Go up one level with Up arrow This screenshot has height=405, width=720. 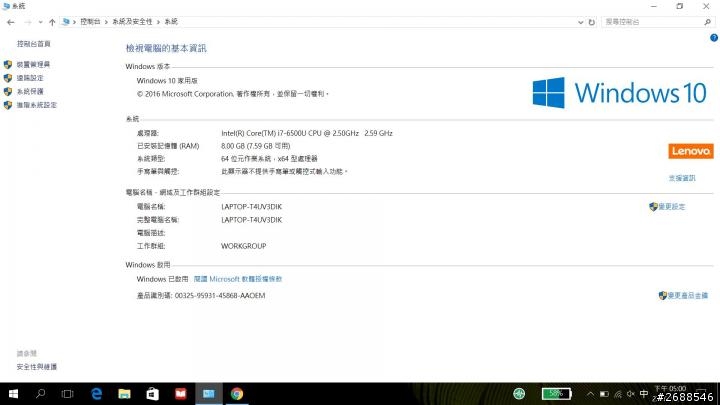52,22
